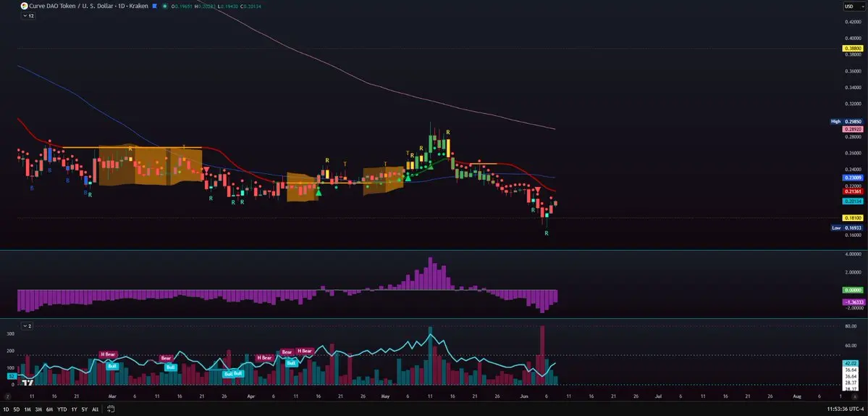Screen dimensions: 868x416
Task: Click the Jul date on time axis
Action: 657,396
